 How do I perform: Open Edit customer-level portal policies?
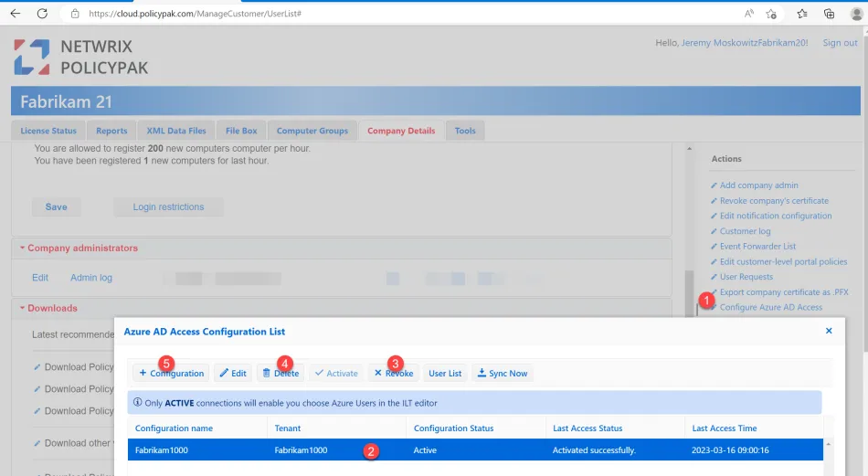tap(783, 262)
